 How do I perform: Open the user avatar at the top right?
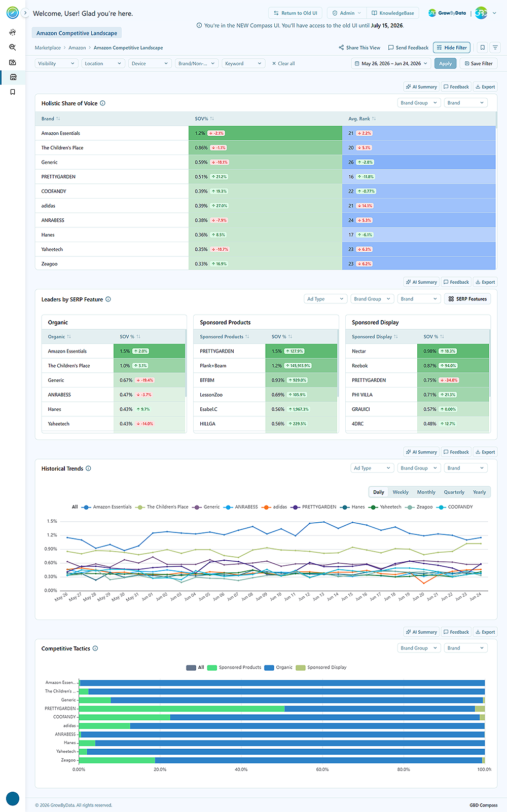point(481,13)
